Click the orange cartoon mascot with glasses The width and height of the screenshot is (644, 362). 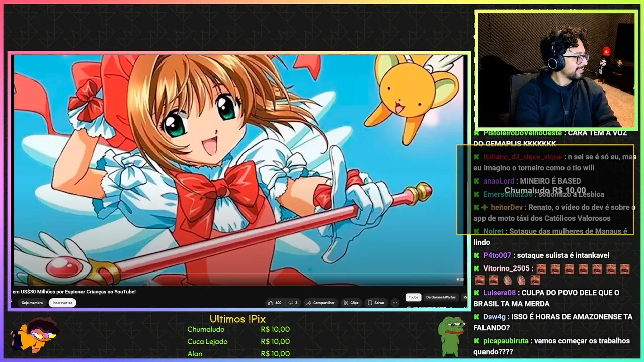(34, 335)
